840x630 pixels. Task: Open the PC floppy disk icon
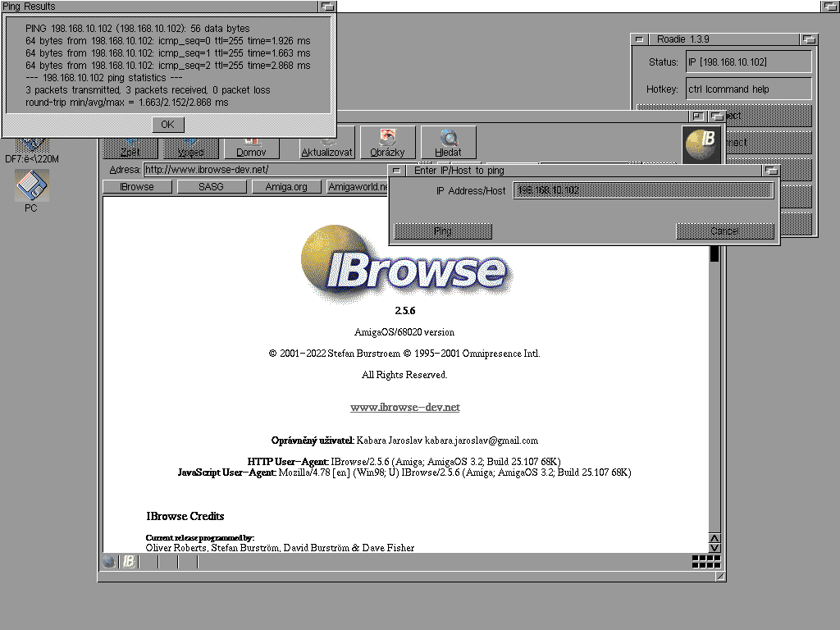[x=31, y=186]
